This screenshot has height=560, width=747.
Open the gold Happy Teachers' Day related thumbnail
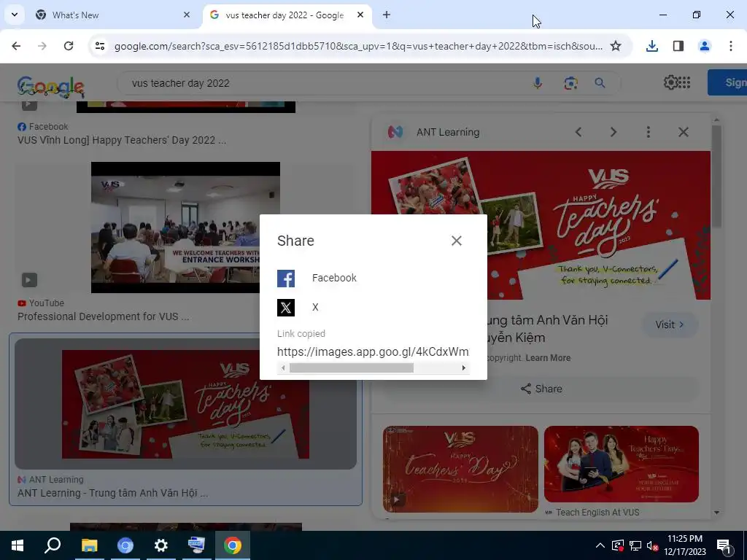tap(461, 469)
